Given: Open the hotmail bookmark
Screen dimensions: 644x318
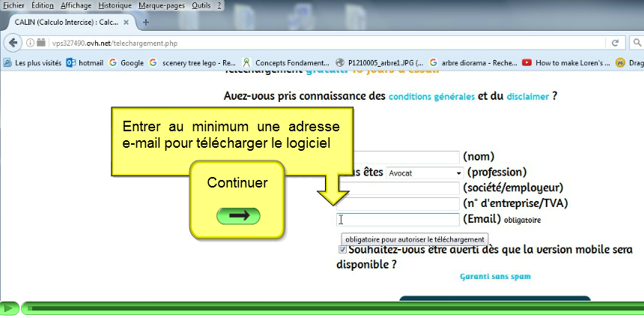Looking at the screenshot, I should click(x=85, y=63).
